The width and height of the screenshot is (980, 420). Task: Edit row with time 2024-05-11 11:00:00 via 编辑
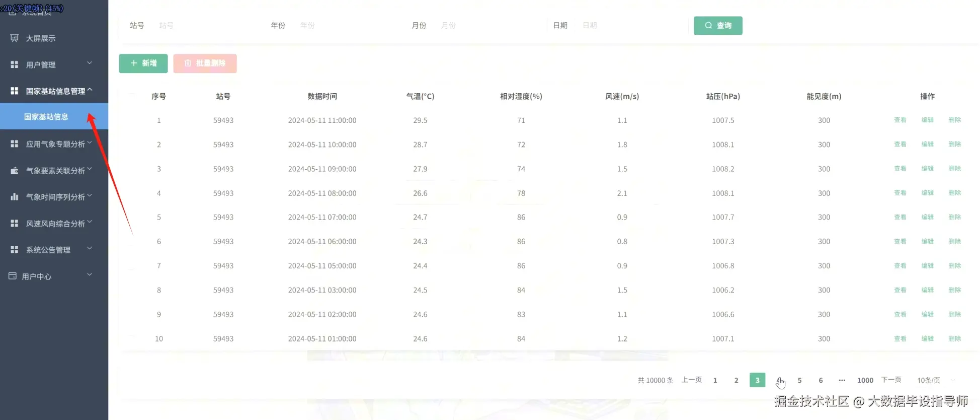[927, 120]
